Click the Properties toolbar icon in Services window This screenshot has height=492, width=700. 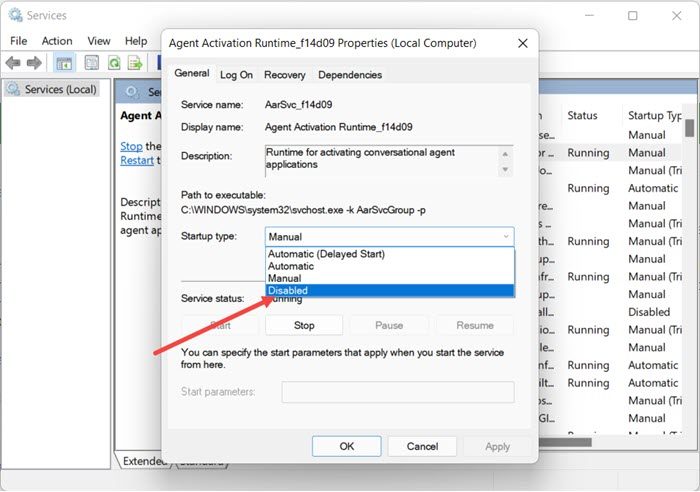(92, 63)
